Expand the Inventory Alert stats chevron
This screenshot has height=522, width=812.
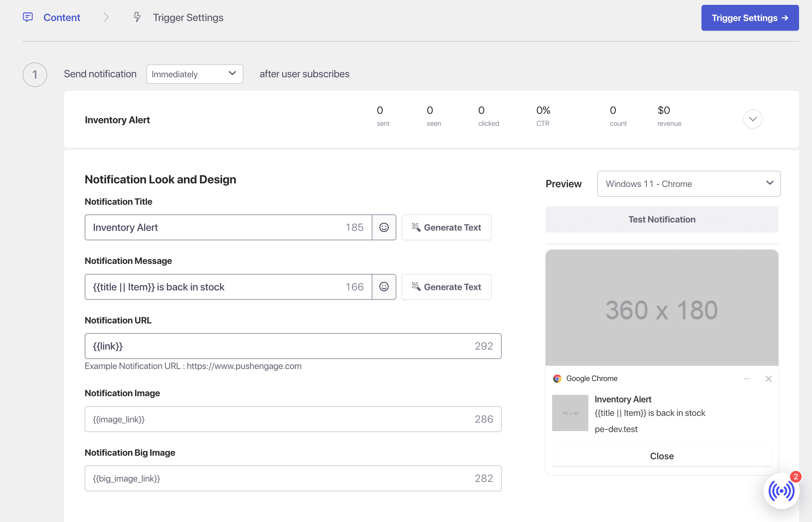pyautogui.click(x=753, y=119)
